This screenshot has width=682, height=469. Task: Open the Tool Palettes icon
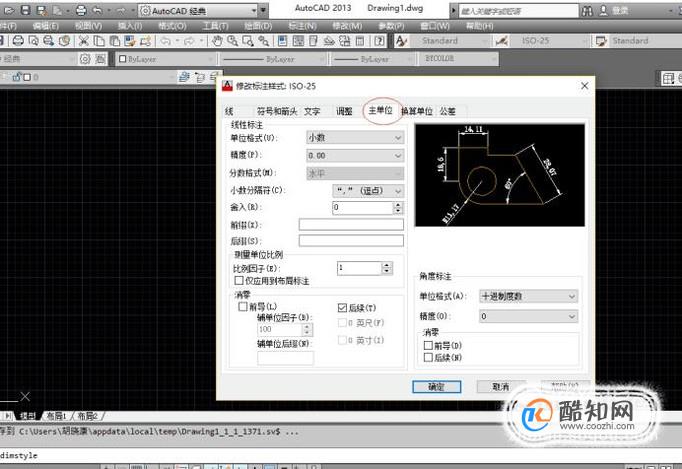314,41
